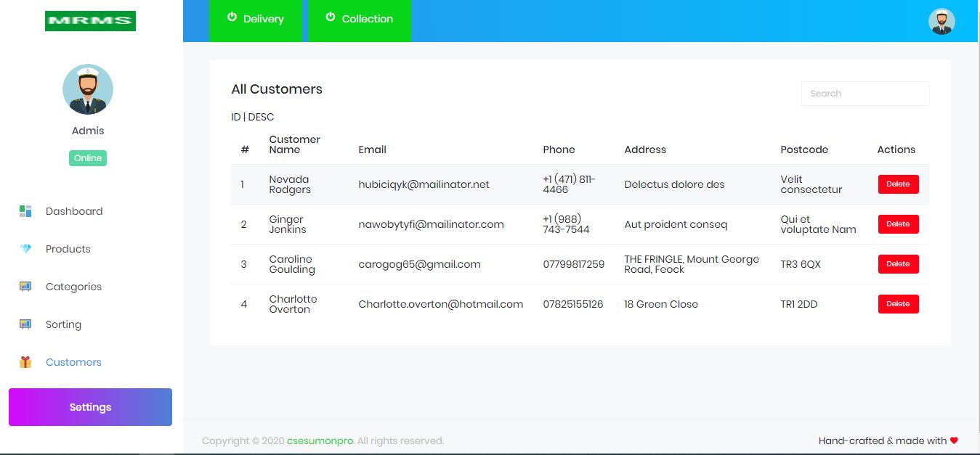Delete customer Caroline Goulding
Image resolution: width=980 pixels, height=455 pixels.
tap(898, 264)
